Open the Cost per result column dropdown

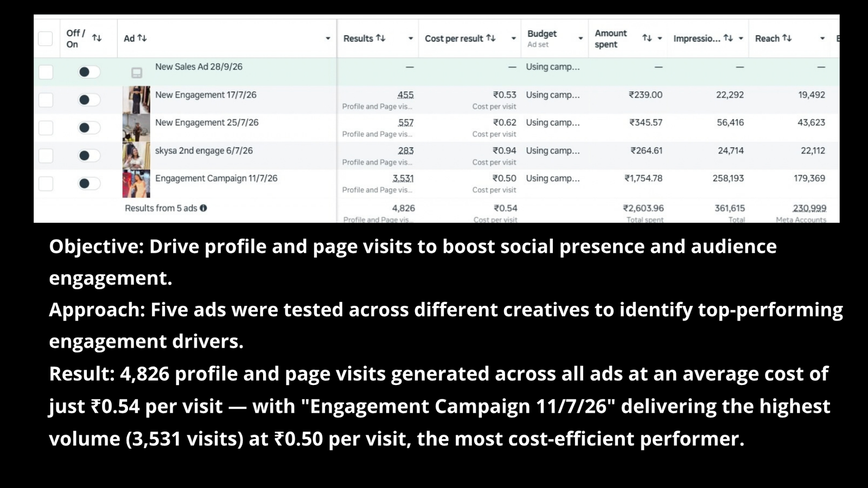click(513, 38)
